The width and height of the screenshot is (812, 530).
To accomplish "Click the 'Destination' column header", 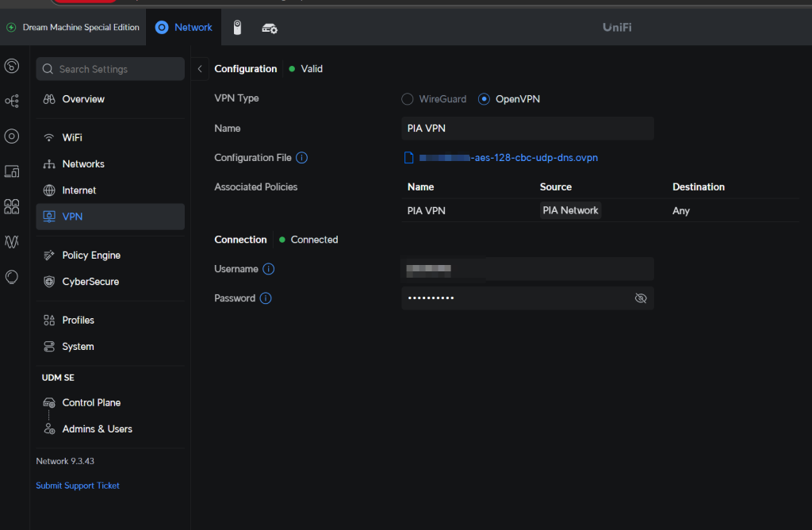I will [699, 187].
